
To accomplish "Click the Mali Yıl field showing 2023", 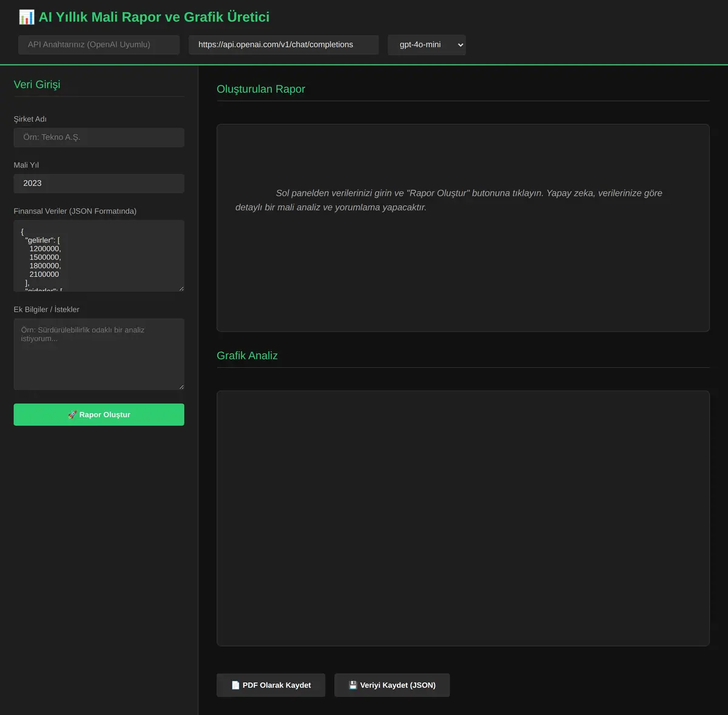I will click(x=99, y=184).
